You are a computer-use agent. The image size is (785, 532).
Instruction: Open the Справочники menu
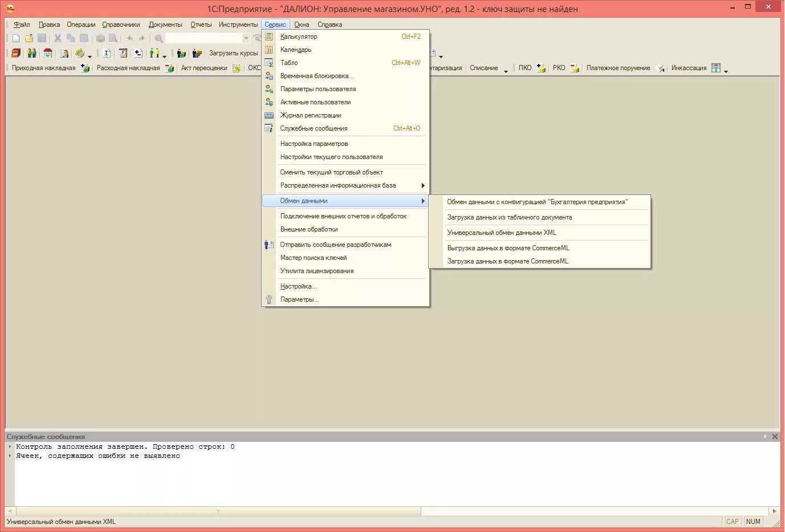click(121, 25)
